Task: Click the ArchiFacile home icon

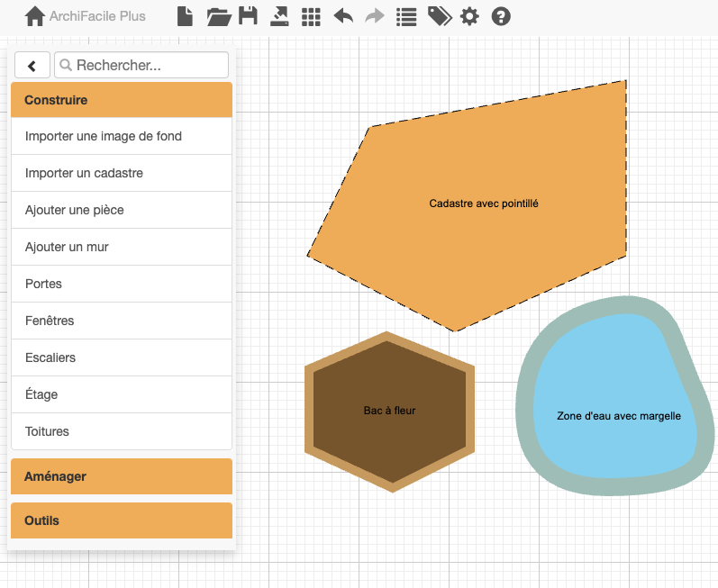Action: [34, 16]
